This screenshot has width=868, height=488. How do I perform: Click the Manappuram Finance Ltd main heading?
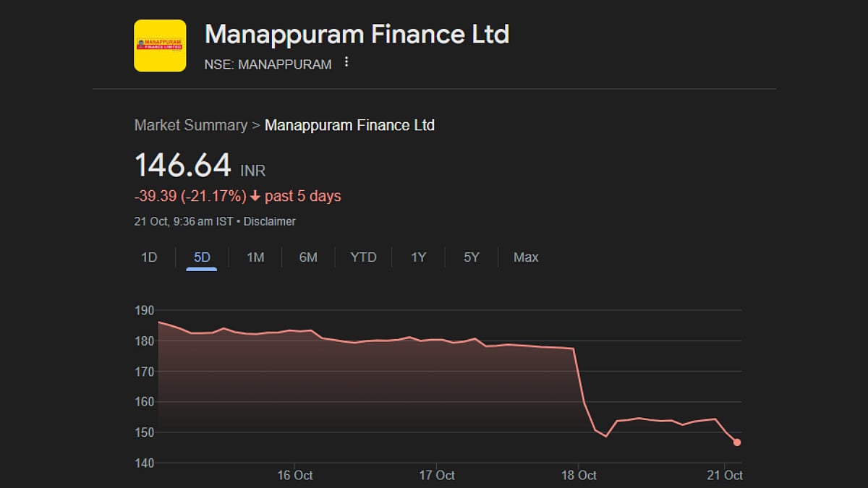click(357, 34)
